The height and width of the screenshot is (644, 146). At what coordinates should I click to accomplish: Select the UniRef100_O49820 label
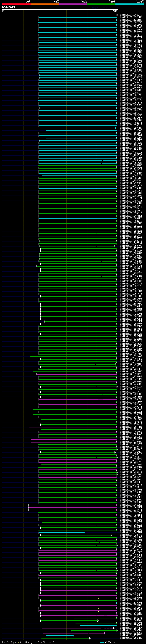click(131, 417)
